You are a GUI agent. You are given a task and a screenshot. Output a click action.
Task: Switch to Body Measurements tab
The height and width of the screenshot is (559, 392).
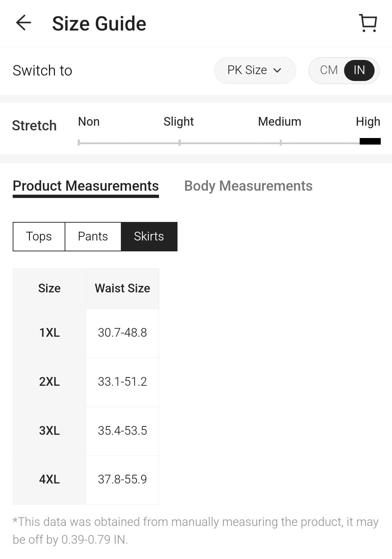[x=248, y=186]
